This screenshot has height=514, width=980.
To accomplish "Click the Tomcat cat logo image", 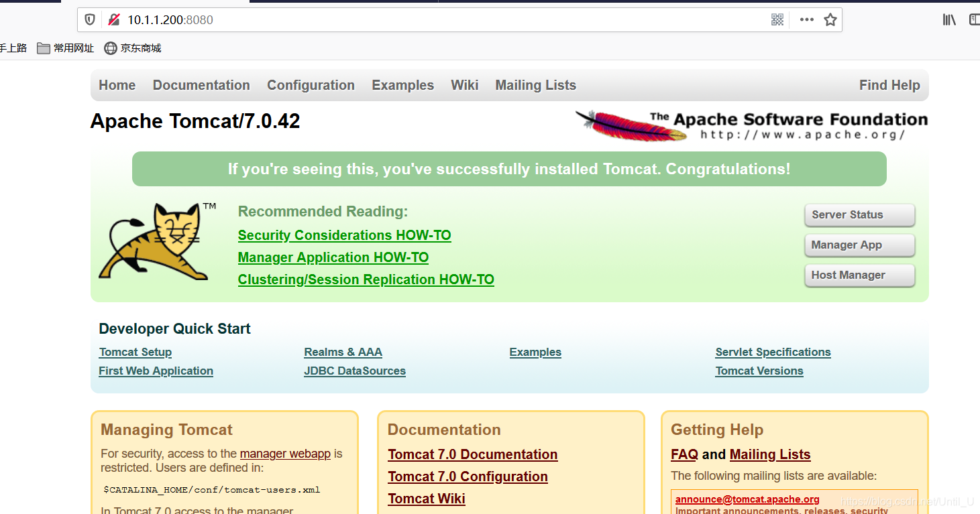I will pyautogui.click(x=158, y=241).
